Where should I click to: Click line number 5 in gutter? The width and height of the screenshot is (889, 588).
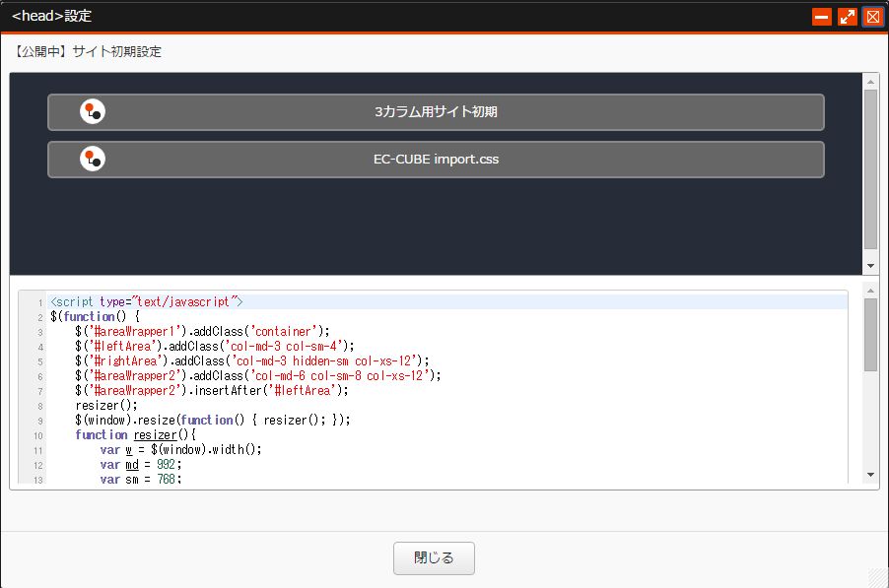[x=40, y=362]
